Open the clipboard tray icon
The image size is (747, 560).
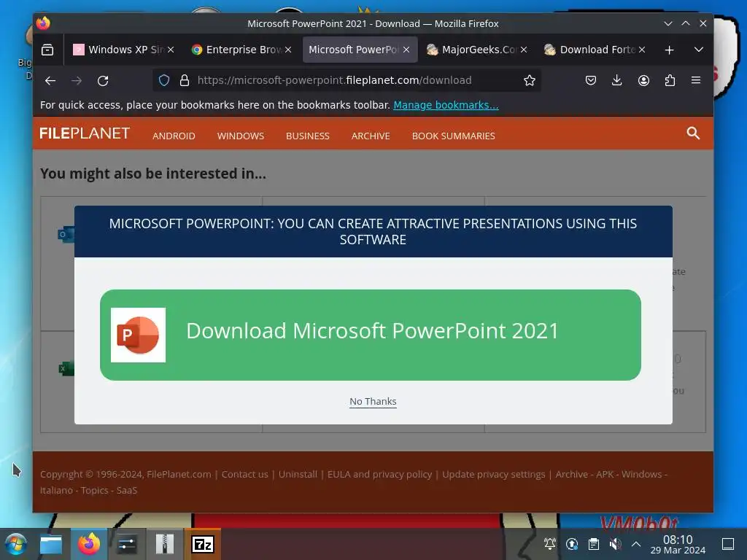pos(594,543)
